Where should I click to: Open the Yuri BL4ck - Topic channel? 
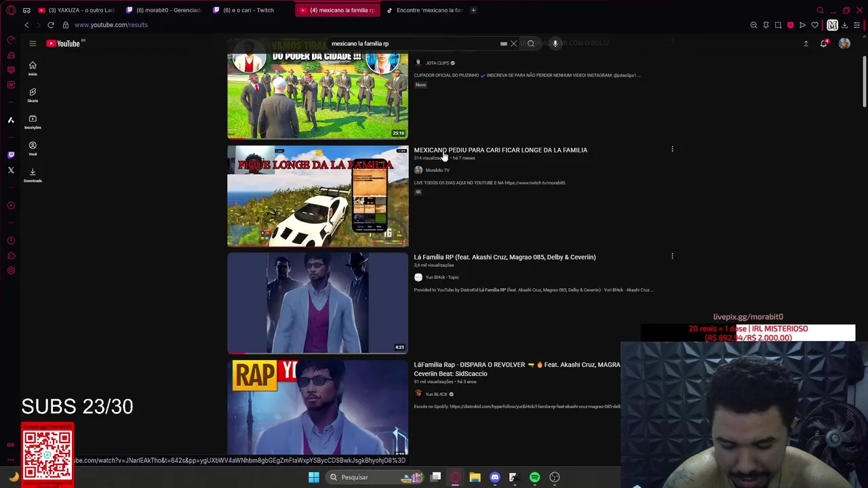(x=442, y=277)
